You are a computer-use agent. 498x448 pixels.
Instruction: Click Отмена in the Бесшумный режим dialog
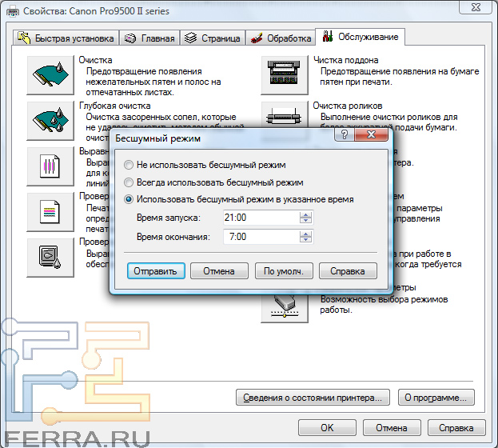click(x=219, y=271)
